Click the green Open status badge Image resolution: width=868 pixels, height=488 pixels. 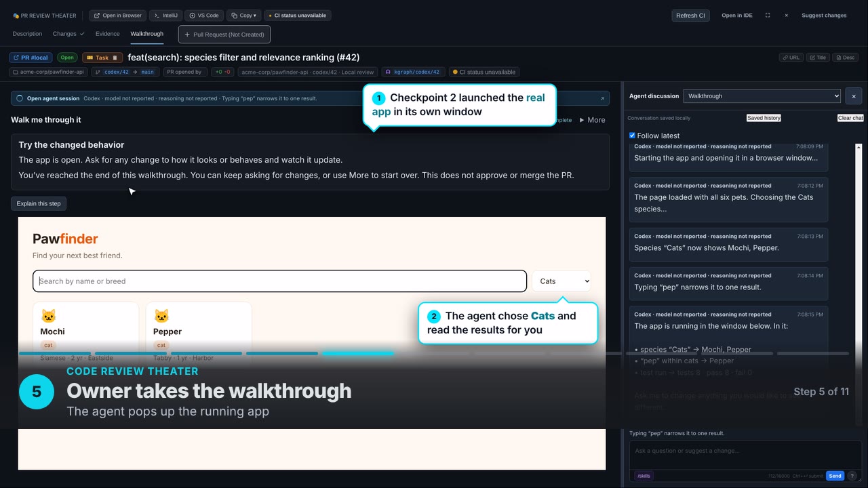click(x=67, y=58)
